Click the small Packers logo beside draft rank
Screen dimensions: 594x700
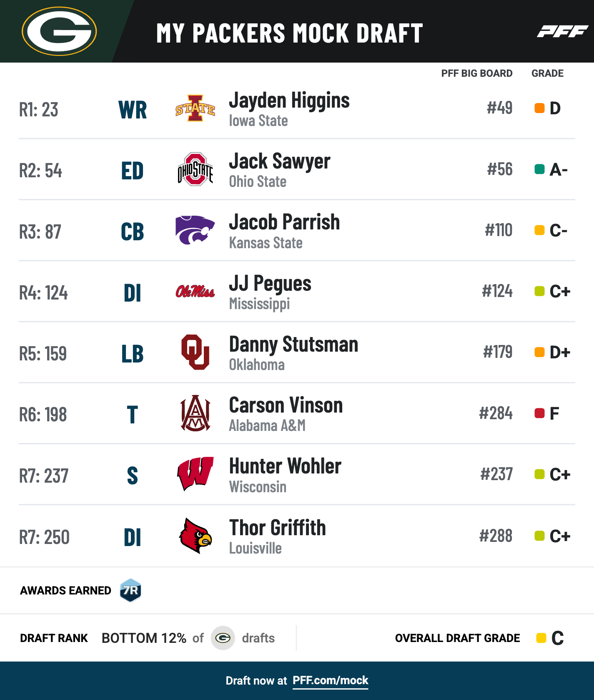(x=223, y=638)
